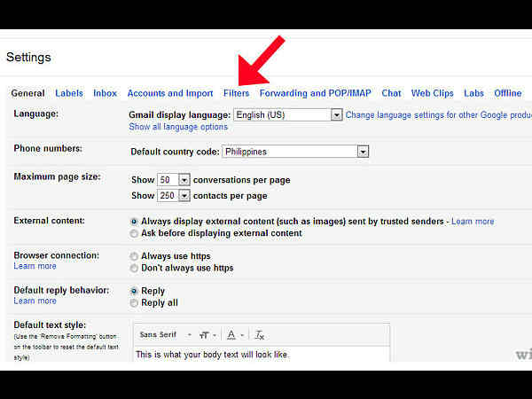Switch to the Labels tab
The image size is (532, 399).
tap(69, 93)
